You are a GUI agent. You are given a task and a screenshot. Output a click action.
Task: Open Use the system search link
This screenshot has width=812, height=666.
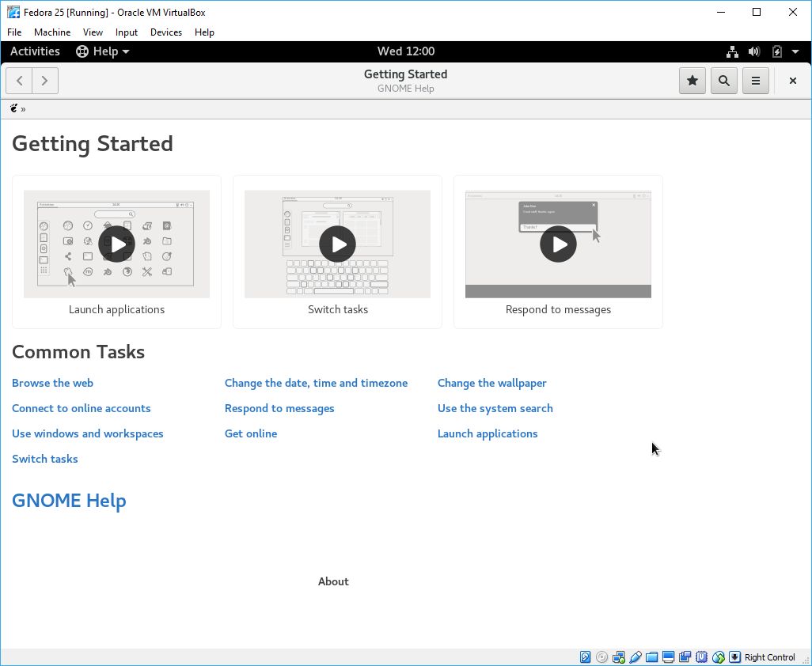click(495, 408)
